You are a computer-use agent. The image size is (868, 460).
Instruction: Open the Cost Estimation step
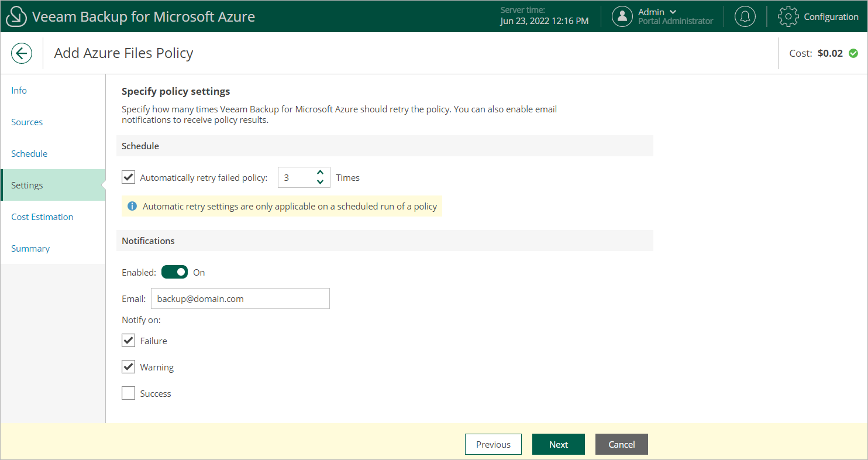click(42, 217)
